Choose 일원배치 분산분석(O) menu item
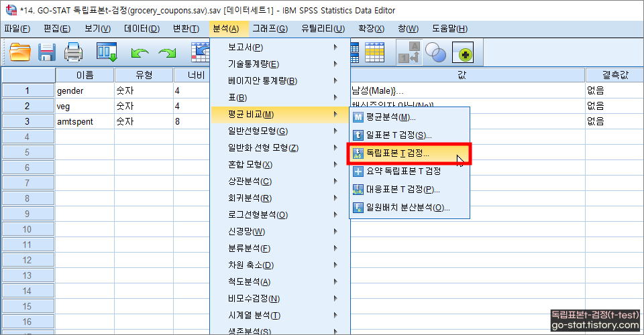The image size is (644, 335). pyautogui.click(x=409, y=208)
